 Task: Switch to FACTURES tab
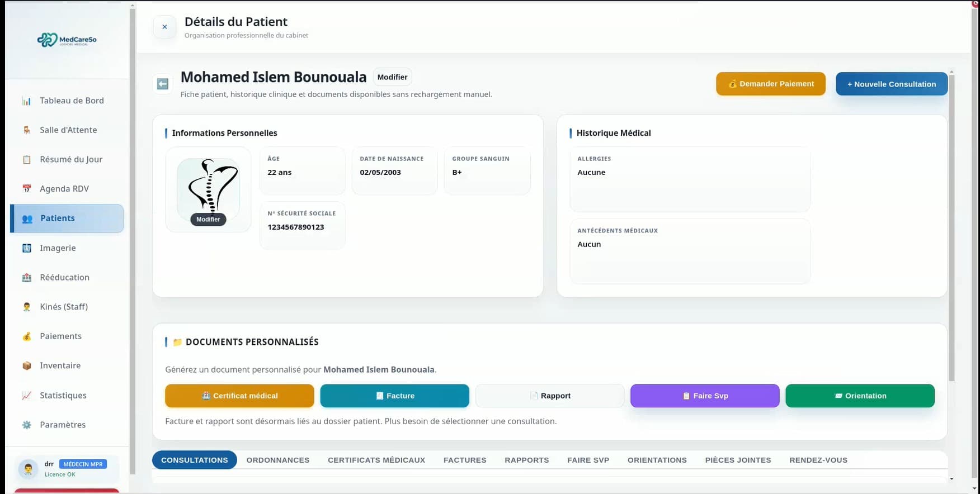(465, 460)
